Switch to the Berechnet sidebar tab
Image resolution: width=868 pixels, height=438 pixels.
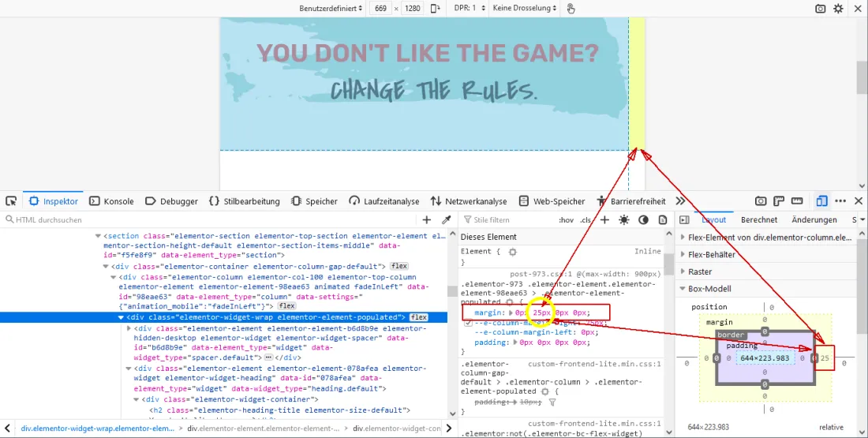point(759,220)
